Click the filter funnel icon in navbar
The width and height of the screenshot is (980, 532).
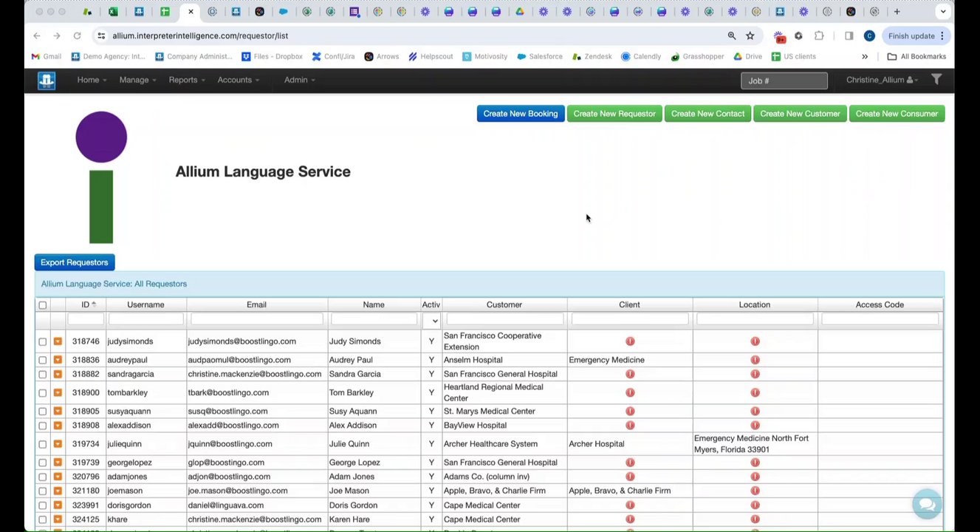(936, 80)
